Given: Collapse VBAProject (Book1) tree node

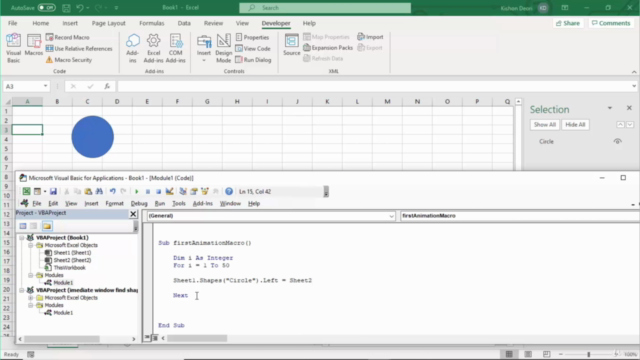Looking at the screenshot, I should pos(22,238).
